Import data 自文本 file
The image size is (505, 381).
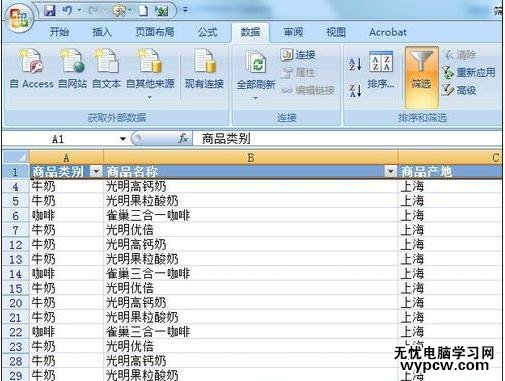106,69
